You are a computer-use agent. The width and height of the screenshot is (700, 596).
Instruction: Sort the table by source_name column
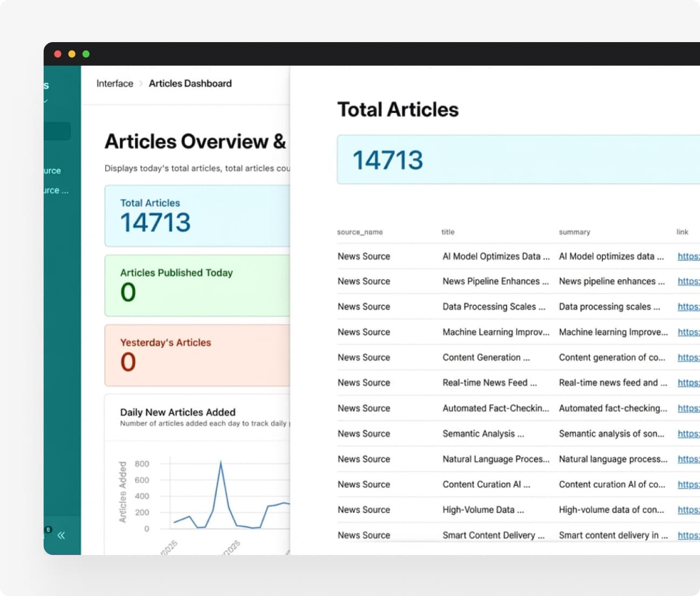[x=359, y=232]
